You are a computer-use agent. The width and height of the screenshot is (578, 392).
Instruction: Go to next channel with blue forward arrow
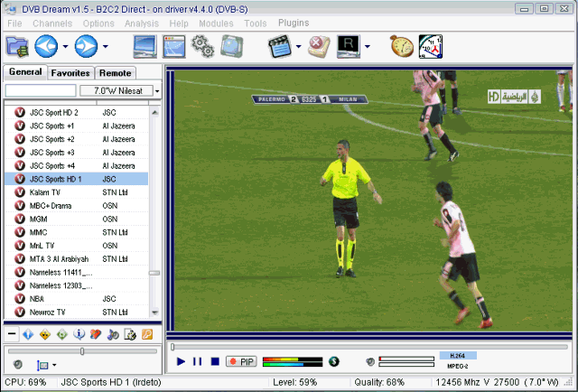point(86,46)
